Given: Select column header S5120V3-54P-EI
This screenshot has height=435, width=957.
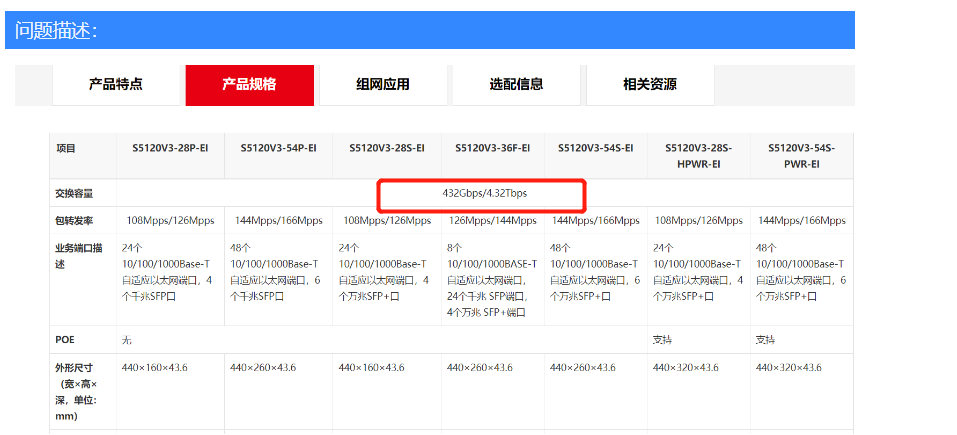Looking at the screenshot, I should coord(278,148).
